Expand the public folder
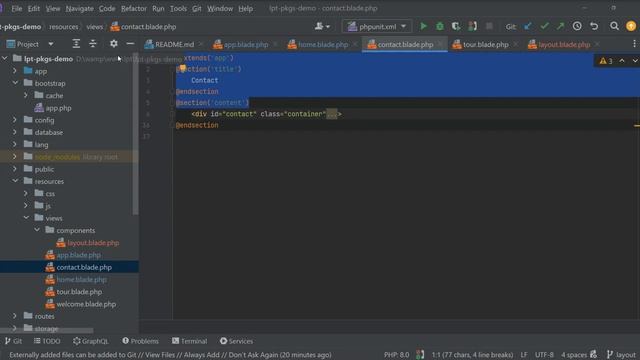 tap(15, 169)
